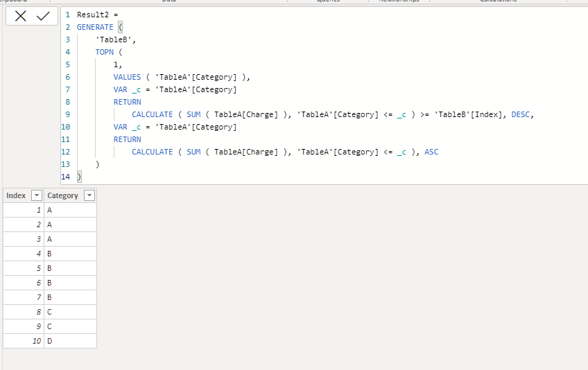588x370 pixels.
Task: Select Category cell D in last row
Action: pos(70,341)
